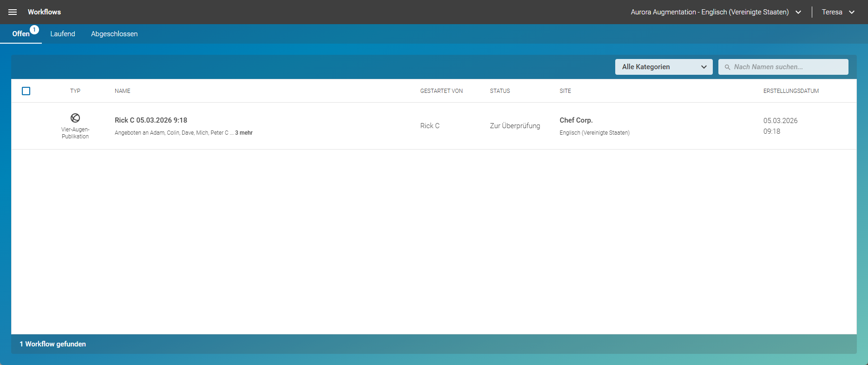Click the Chef Corp. site name
The width and height of the screenshot is (868, 365).
coord(576,120)
